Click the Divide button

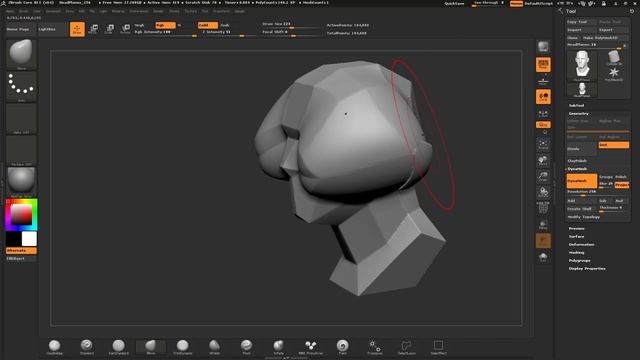coord(582,149)
